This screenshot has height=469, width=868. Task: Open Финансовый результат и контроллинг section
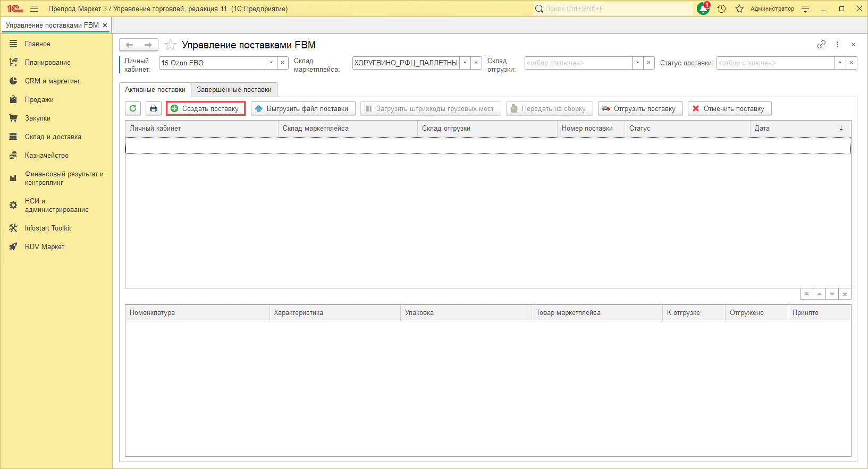coord(56,178)
